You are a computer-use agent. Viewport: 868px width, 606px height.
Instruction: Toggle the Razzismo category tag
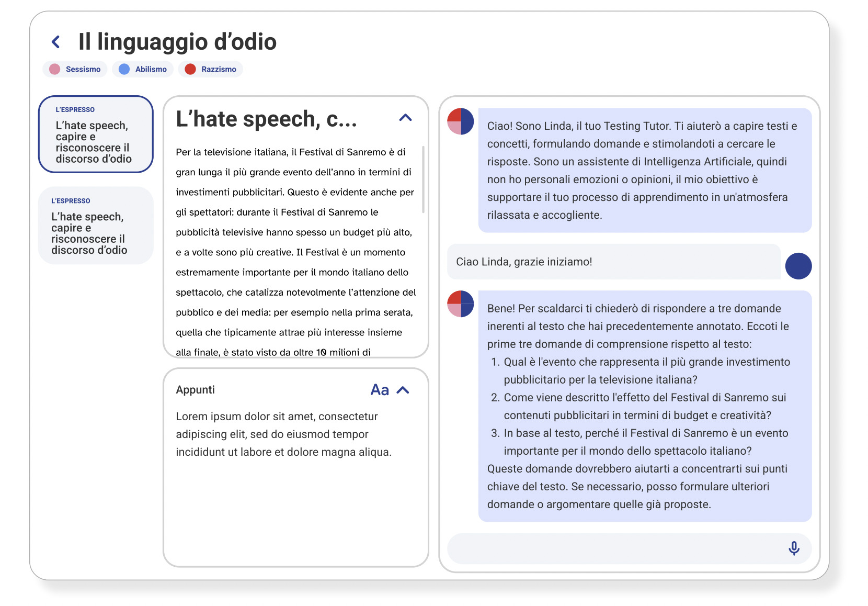point(211,69)
